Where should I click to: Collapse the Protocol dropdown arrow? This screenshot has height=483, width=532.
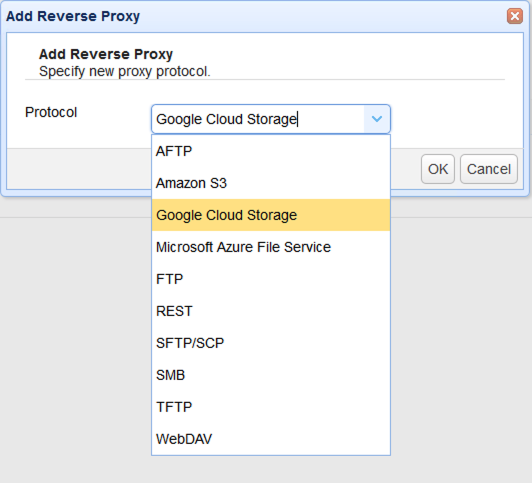377,119
